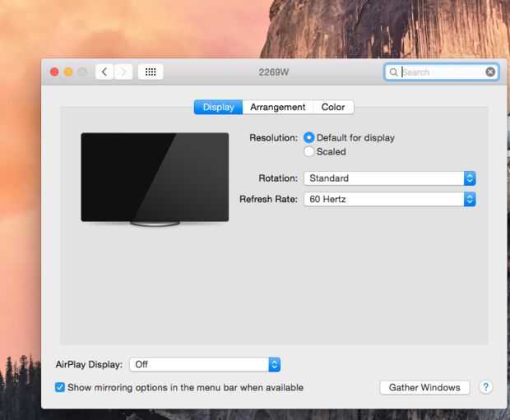Toggle Show mirroring options checkbox
The height and width of the screenshot is (420, 510).
[x=60, y=387]
